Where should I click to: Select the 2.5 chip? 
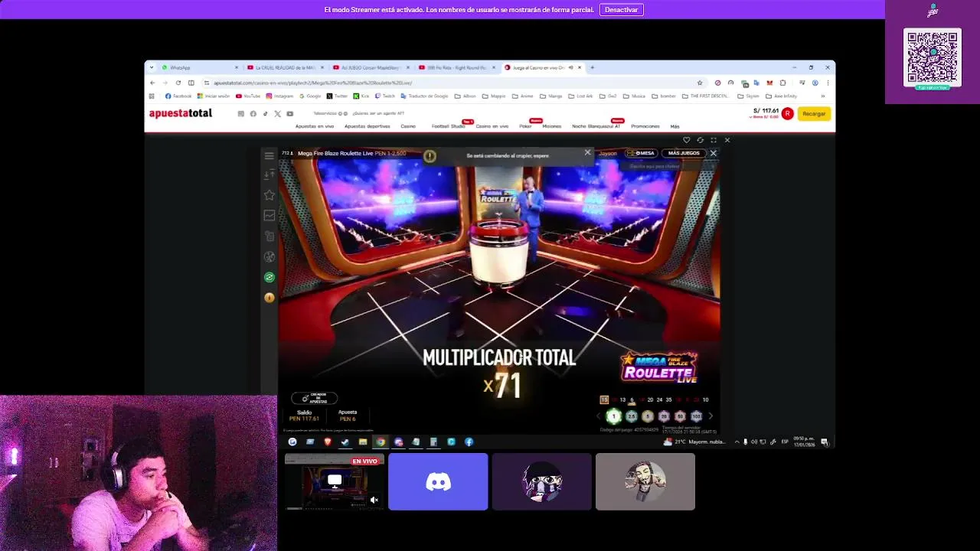coord(631,416)
